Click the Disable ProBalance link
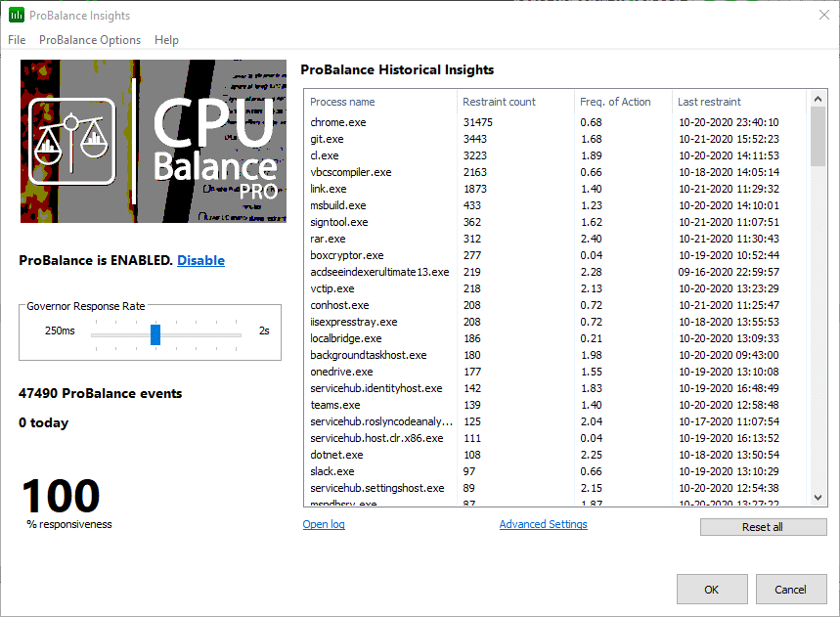Image resolution: width=840 pixels, height=617 pixels. click(x=200, y=260)
